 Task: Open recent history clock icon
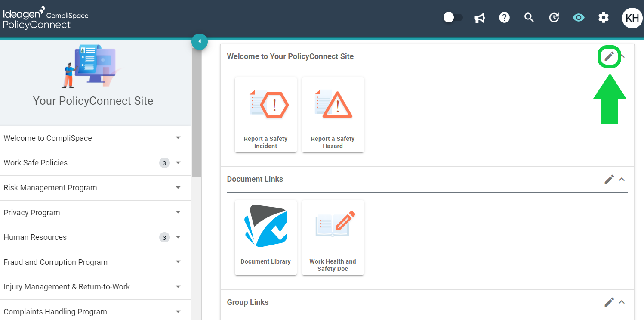pyautogui.click(x=554, y=18)
